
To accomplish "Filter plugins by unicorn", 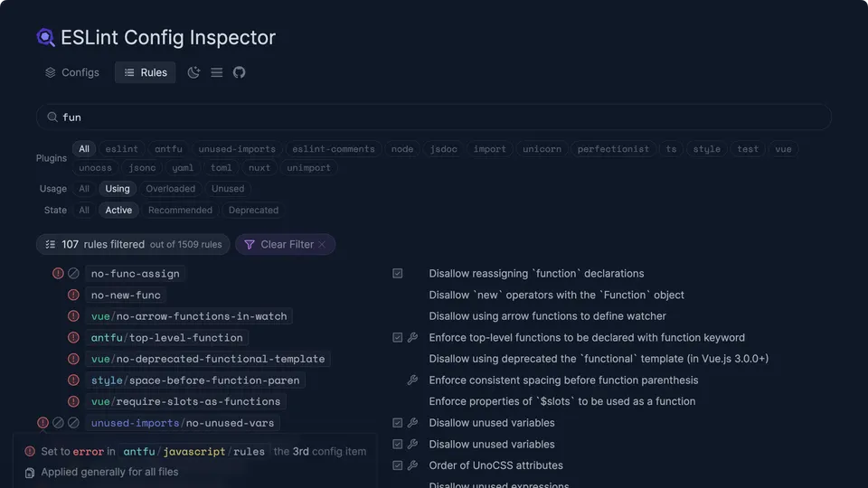I will pyautogui.click(x=542, y=149).
